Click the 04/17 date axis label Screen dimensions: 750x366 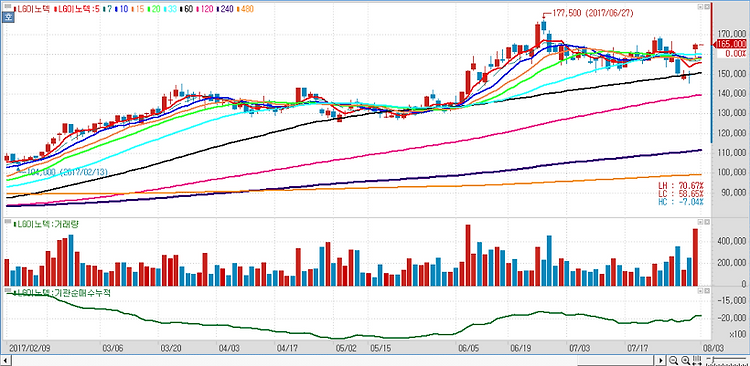[x=286, y=347]
